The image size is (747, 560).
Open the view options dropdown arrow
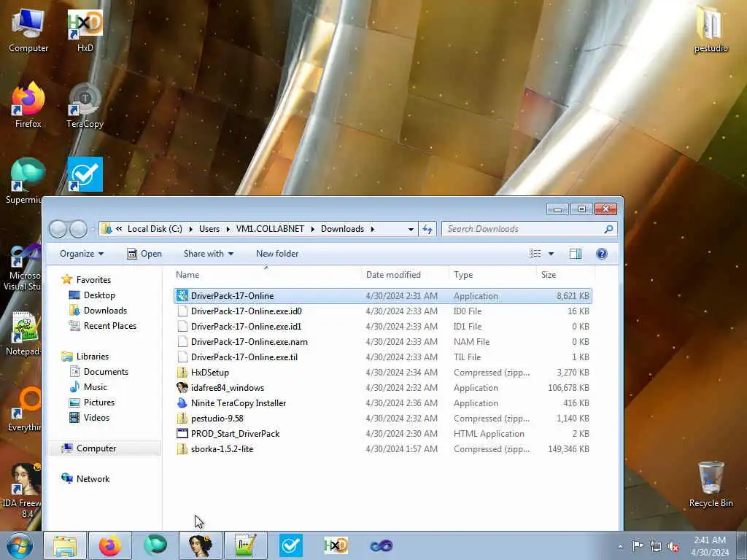(551, 254)
